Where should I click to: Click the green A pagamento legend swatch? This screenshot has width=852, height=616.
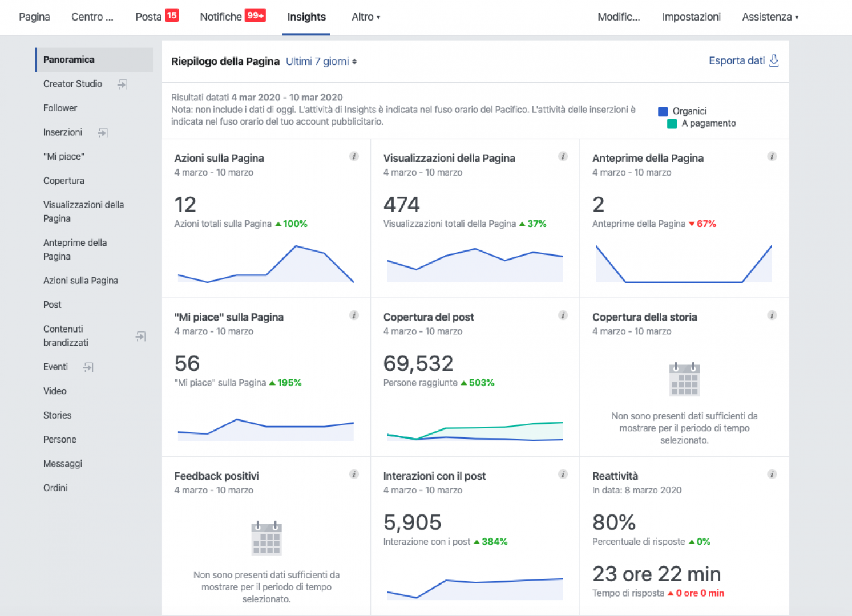coord(672,124)
